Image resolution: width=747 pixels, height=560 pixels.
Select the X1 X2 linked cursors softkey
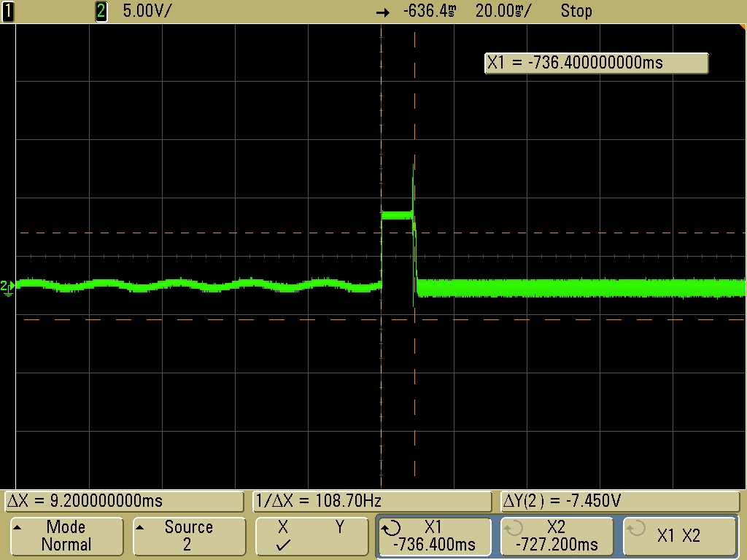(679, 536)
